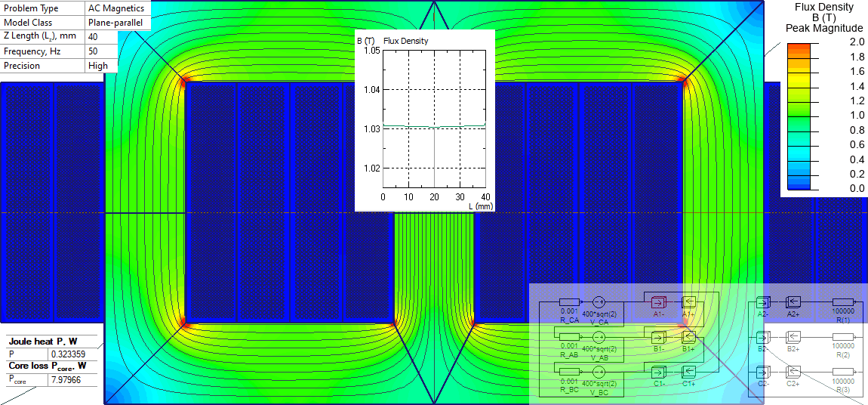Click the V_BC voltage source symbol
The width and height of the screenshot is (868, 405).
[x=599, y=372]
